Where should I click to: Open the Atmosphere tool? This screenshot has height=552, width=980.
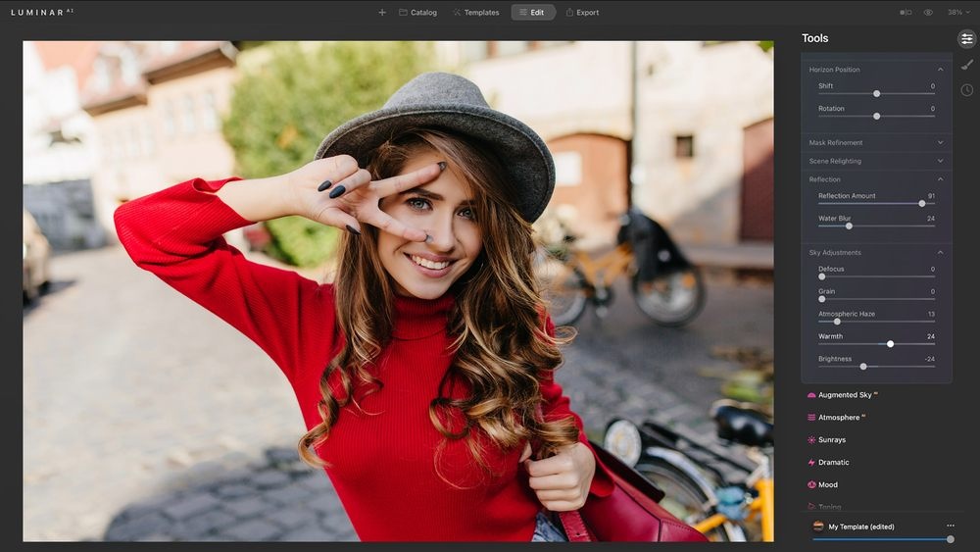pyautogui.click(x=838, y=418)
